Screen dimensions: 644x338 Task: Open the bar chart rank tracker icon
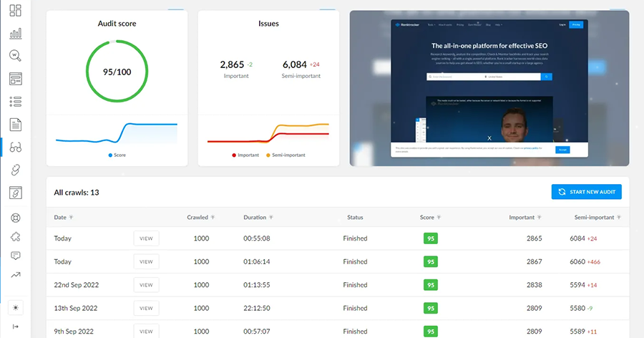(15, 34)
